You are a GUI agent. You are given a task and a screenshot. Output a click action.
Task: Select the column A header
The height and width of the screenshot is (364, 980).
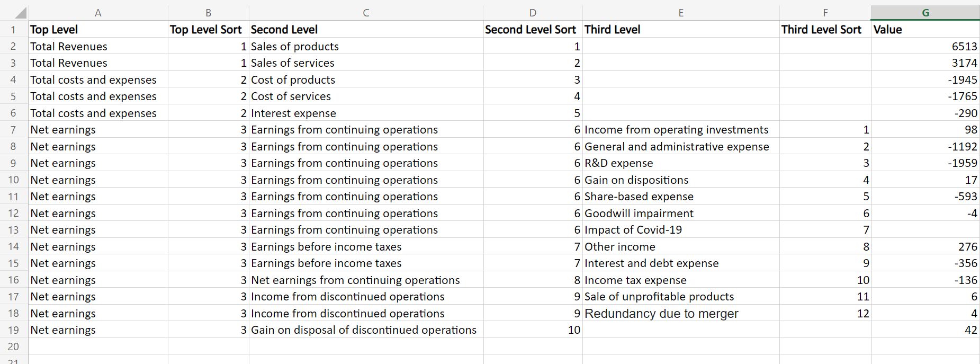click(98, 13)
